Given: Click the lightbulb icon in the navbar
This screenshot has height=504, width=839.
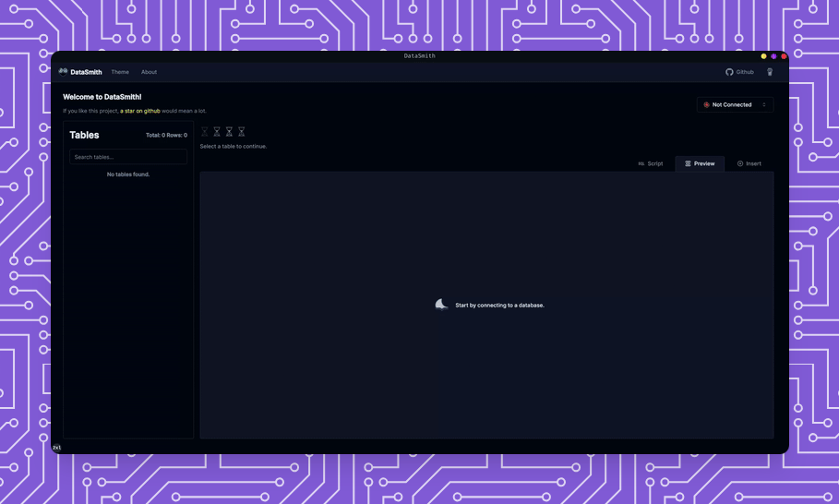Looking at the screenshot, I should [770, 72].
